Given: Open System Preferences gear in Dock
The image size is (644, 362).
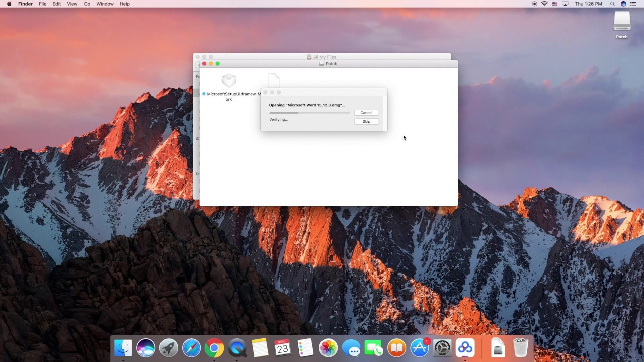Looking at the screenshot, I should [442, 348].
